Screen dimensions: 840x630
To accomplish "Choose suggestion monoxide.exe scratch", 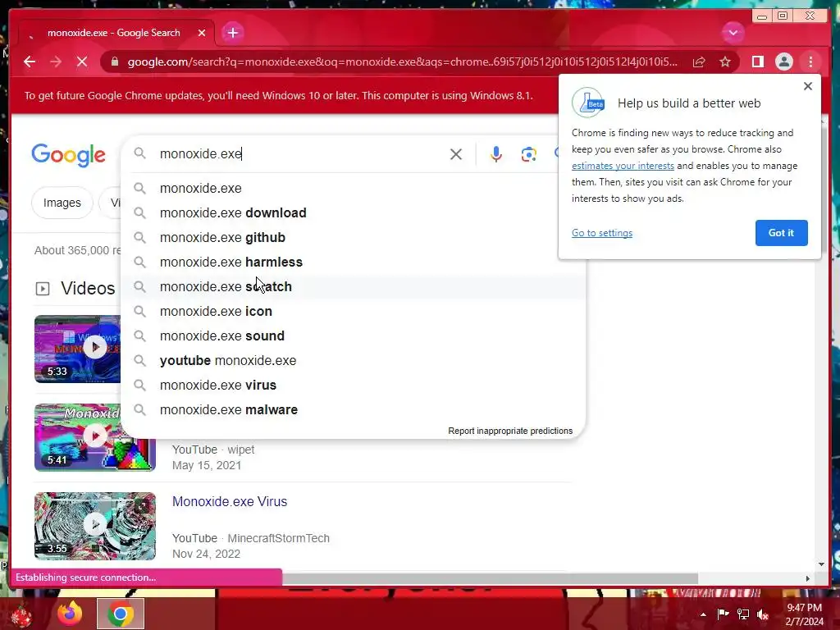I will pyautogui.click(x=354, y=286).
